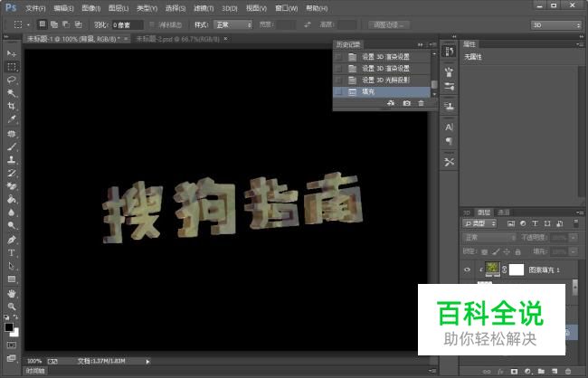
Task: Create new document from state icon in History
Action: coord(391,103)
